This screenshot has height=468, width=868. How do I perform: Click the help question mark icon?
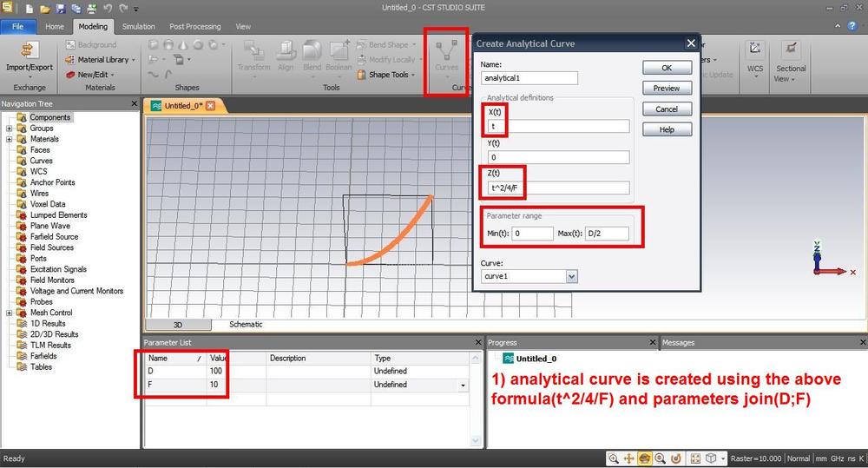coord(852,26)
